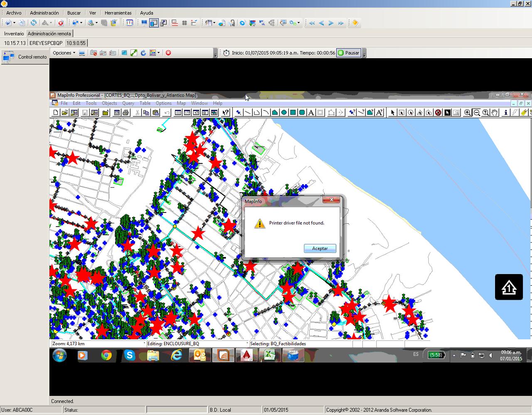Image resolution: width=532 pixels, height=415 pixels.
Task: Select the Rectangle drawing tool
Action: 292,112
